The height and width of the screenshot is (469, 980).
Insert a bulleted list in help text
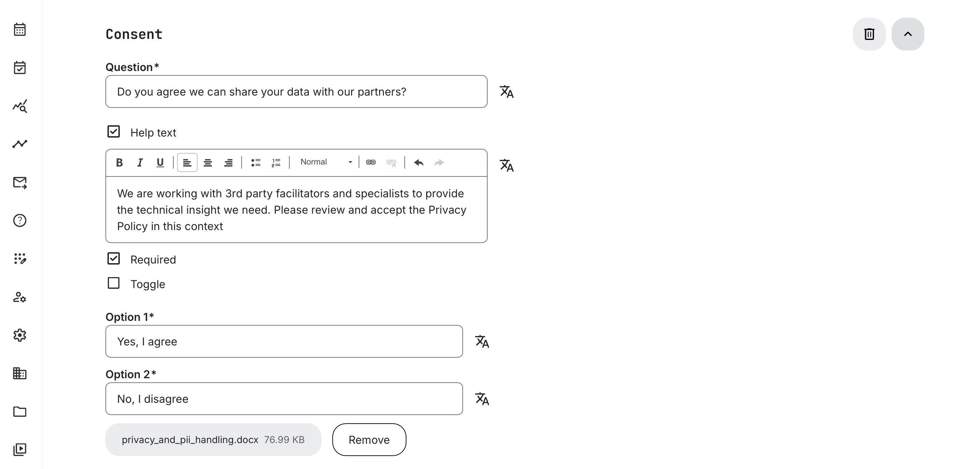256,162
